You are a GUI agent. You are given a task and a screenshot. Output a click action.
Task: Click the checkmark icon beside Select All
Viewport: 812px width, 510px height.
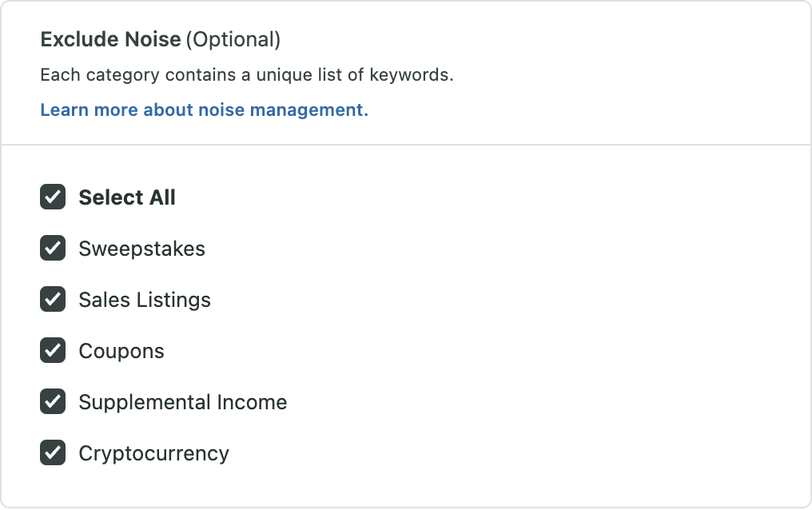pos(53,197)
